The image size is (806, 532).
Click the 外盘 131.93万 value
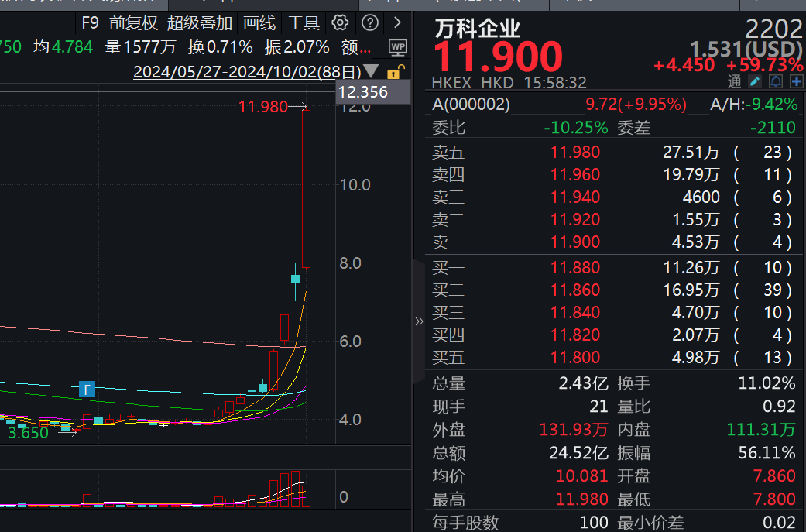pos(573,429)
